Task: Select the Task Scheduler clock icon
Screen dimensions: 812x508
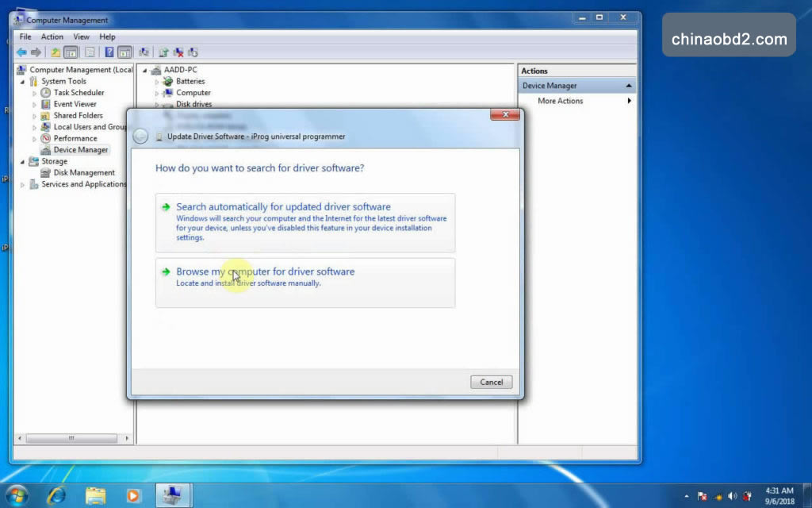Action: pos(45,92)
